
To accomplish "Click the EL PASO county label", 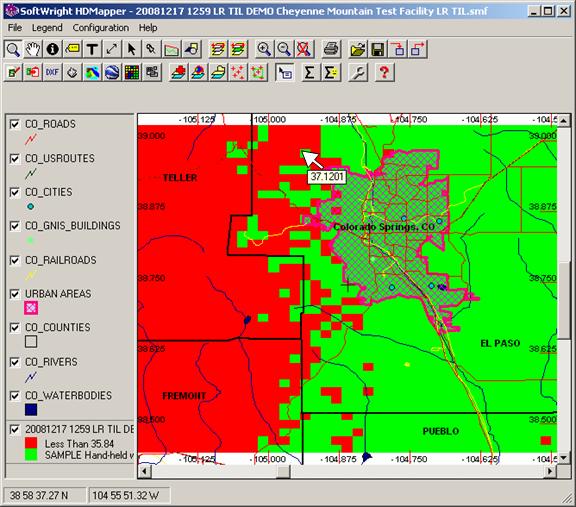I will 500,344.
